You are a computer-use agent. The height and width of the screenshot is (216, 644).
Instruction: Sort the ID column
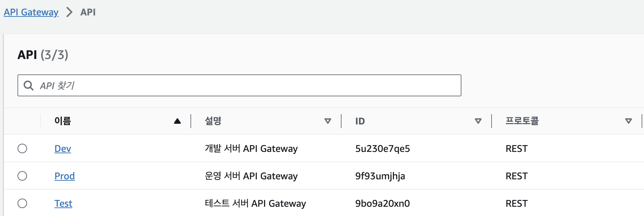(x=478, y=121)
